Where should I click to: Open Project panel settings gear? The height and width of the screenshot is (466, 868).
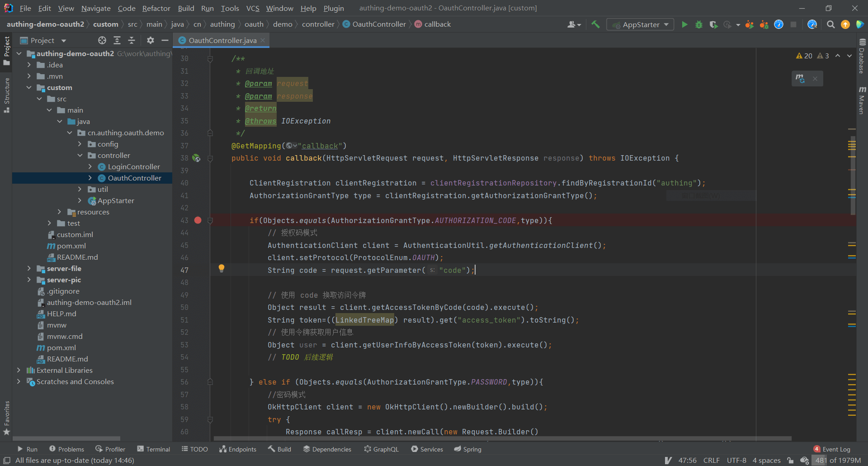coord(151,41)
